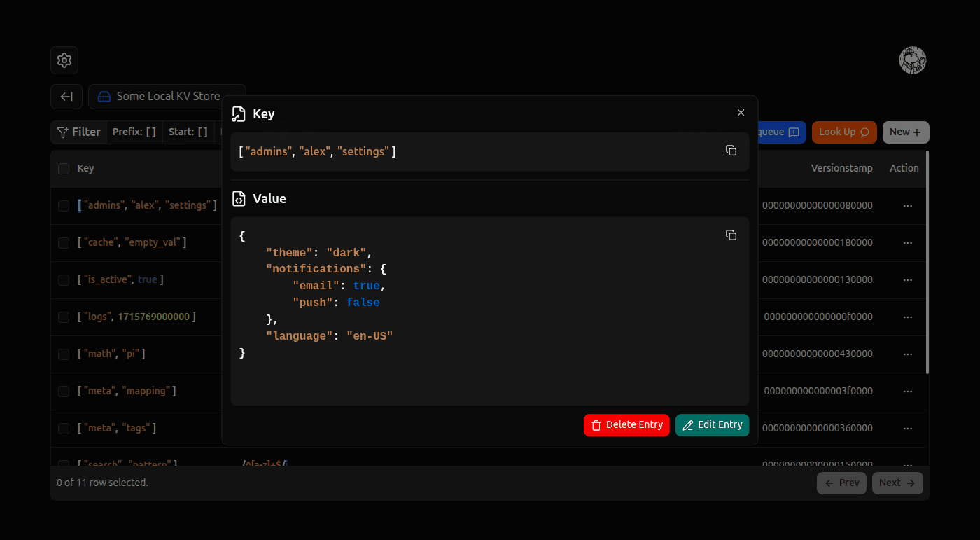The width and height of the screenshot is (980, 540).
Task: Close the Key details dialog
Action: point(741,112)
